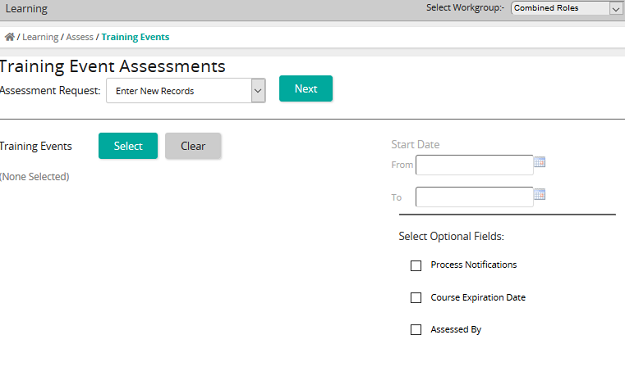Viewport: 625px width, 376px height.
Task: Focus the Start Date From field
Action: coord(474,165)
